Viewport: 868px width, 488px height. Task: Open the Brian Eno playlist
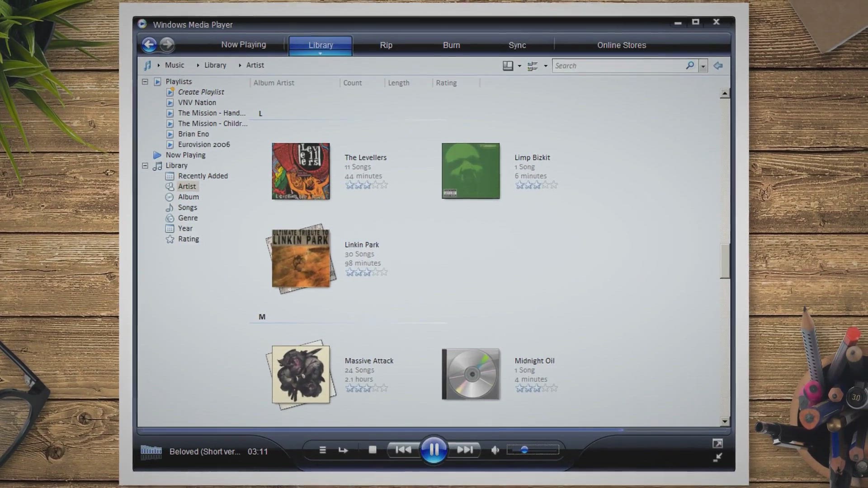193,134
